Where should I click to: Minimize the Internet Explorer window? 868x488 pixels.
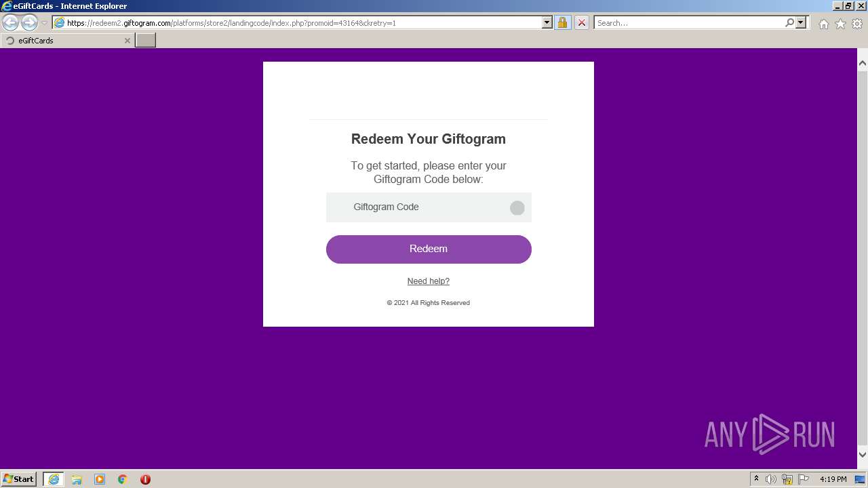click(838, 5)
